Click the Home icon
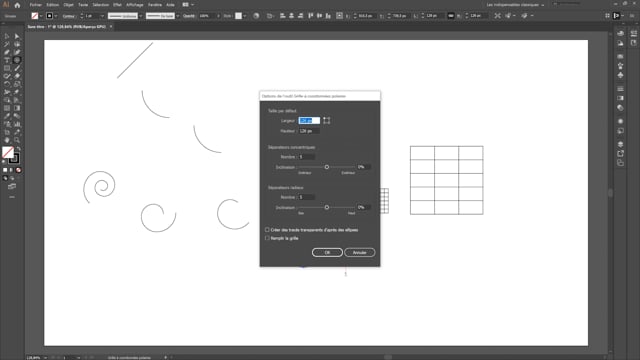Viewport: 640px width, 360px height. (17, 5)
